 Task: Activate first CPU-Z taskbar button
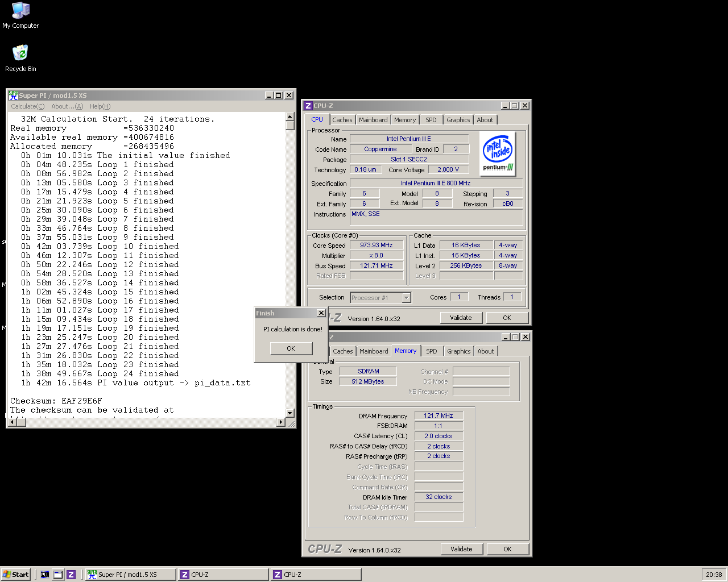[x=223, y=575]
